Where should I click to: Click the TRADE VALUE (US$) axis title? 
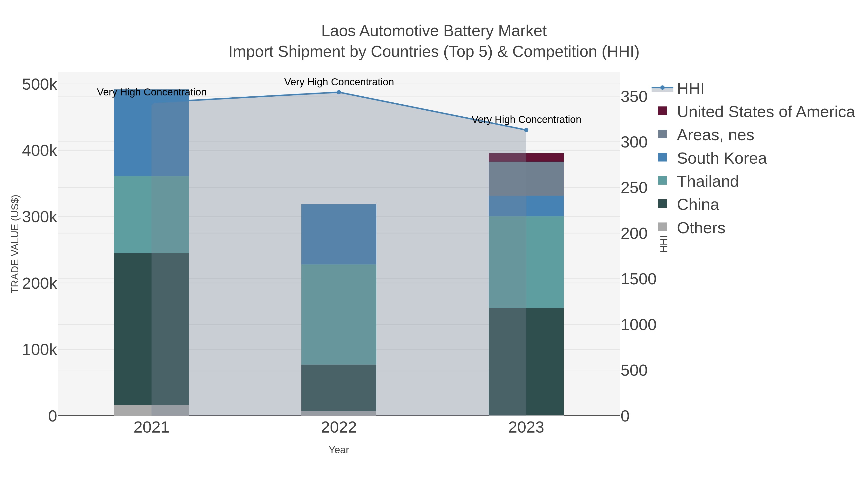point(15,244)
